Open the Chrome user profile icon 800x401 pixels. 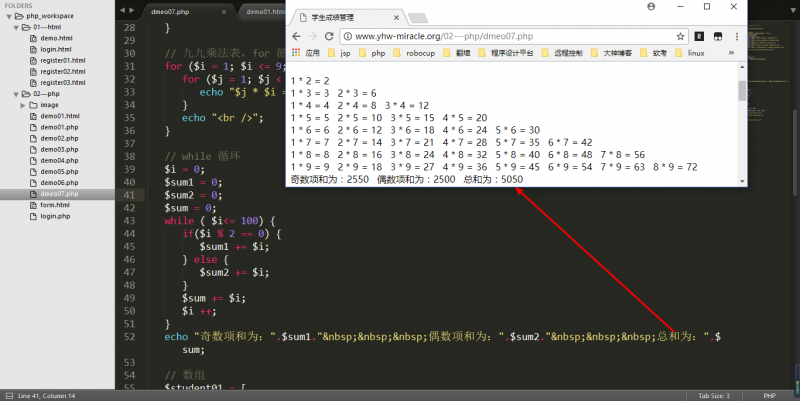click(652, 7)
